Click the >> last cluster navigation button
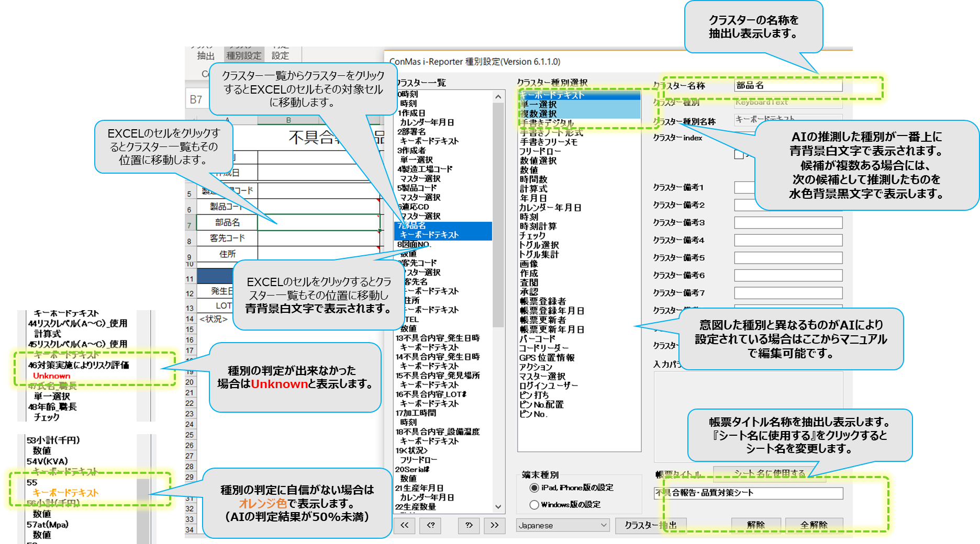Viewport: 980px width, 544px height. click(x=495, y=525)
